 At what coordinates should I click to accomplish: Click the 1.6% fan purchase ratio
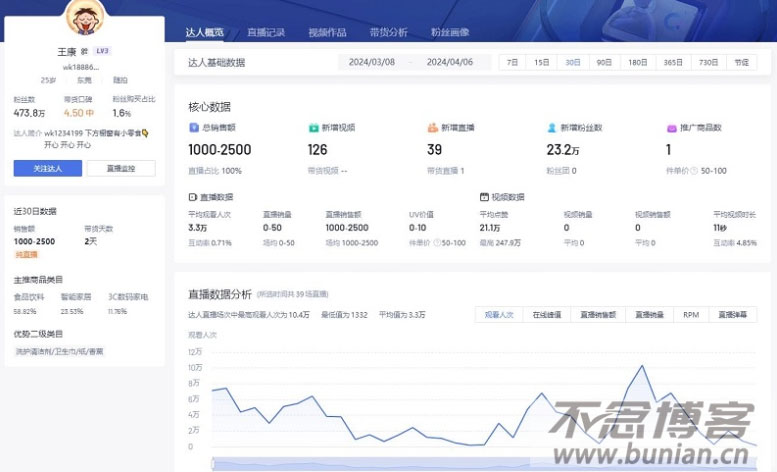[x=122, y=113]
